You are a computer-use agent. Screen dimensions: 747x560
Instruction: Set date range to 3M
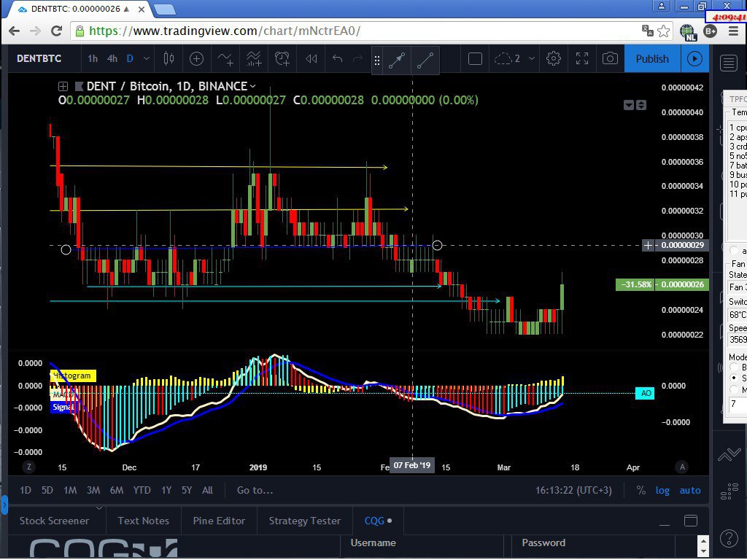[x=93, y=490]
